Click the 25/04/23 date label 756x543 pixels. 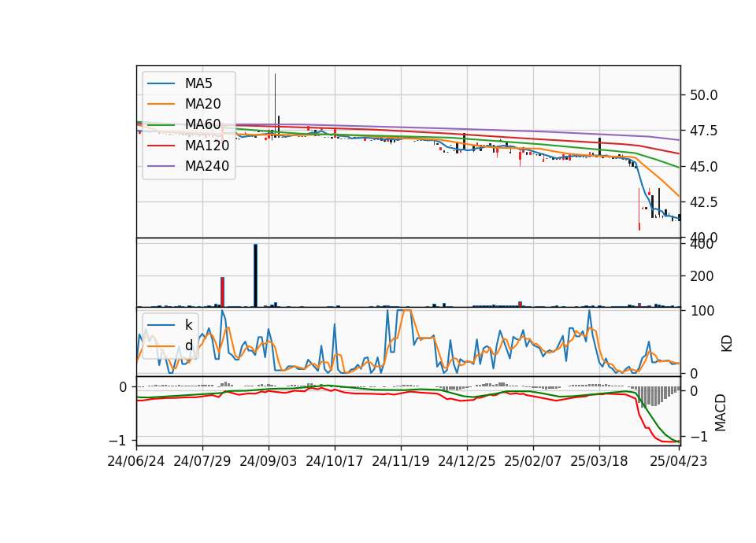click(678, 461)
